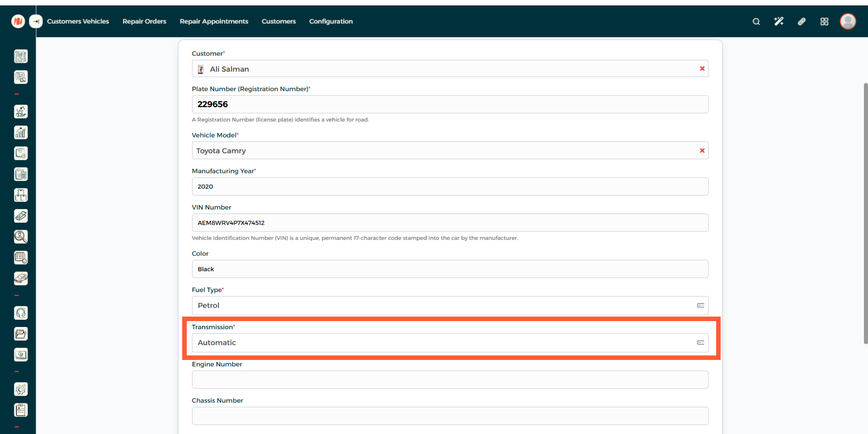This screenshot has height=434, width=868.
Task: Click the user avatar profile picture
Action: (848, 21)
